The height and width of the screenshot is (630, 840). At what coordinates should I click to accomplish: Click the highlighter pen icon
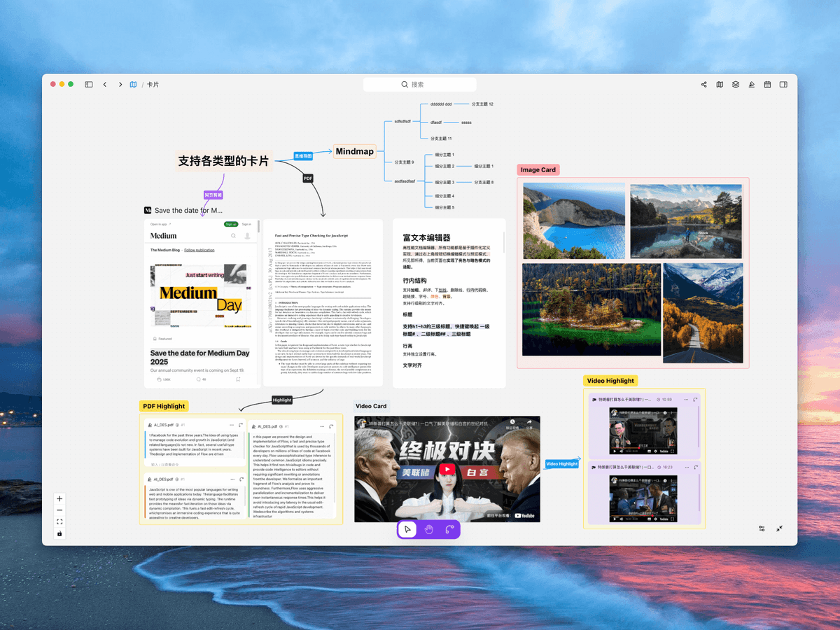click(751, 84)
